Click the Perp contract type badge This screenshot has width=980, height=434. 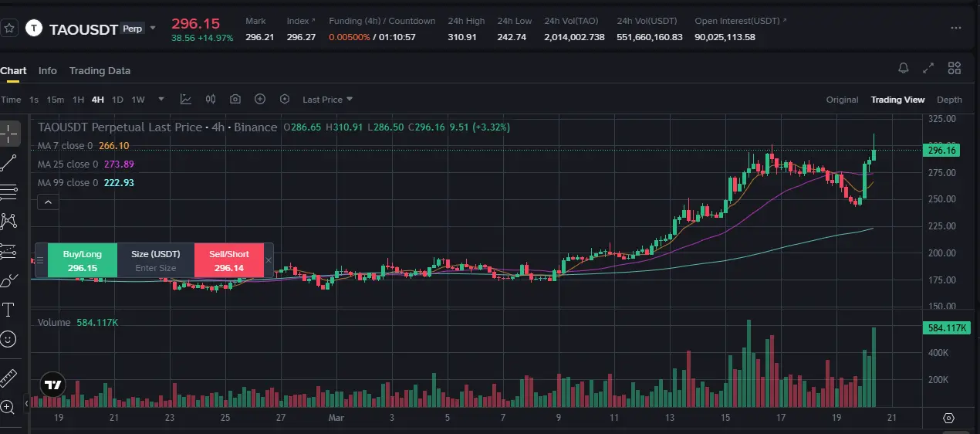[x=133, y=29]
